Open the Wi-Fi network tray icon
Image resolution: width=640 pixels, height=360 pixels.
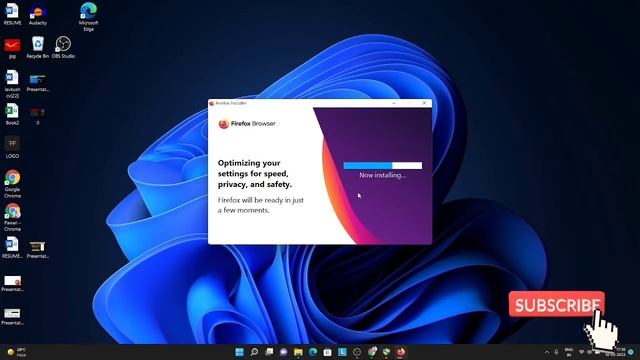coord(581,352)
